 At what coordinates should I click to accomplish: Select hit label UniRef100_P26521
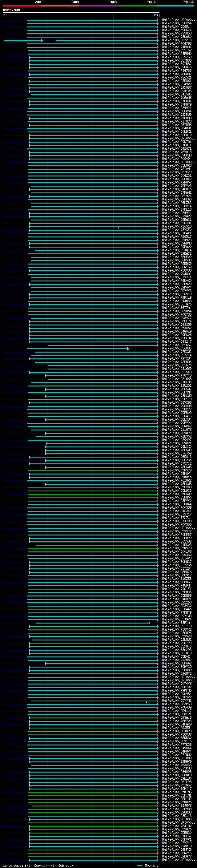click(177, 78)
